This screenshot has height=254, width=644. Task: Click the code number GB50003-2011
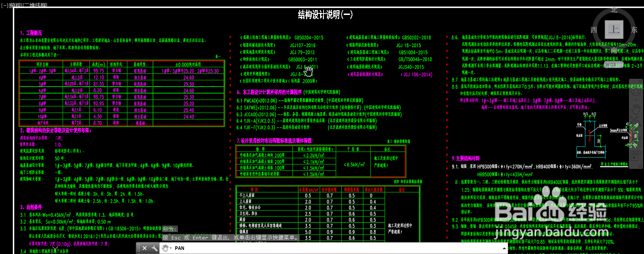[x=302, y=60]
